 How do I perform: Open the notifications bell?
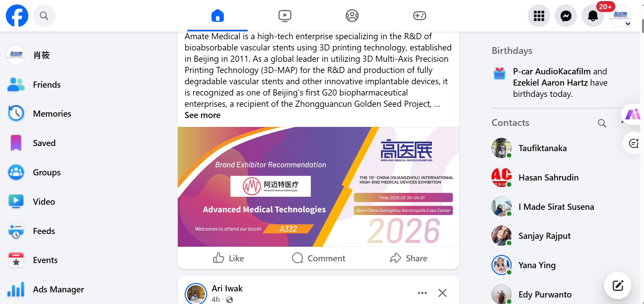[x=593, y=16]
